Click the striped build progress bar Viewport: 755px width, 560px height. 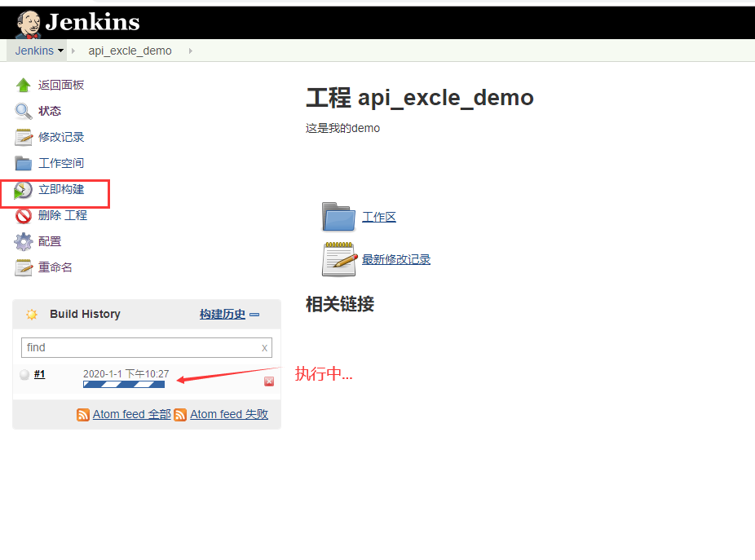124,384
